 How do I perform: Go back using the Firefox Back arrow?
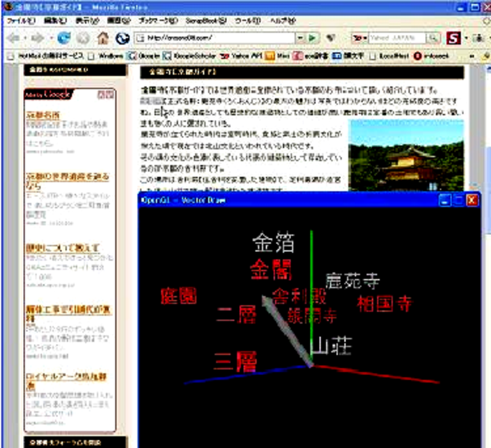point(14,38)
